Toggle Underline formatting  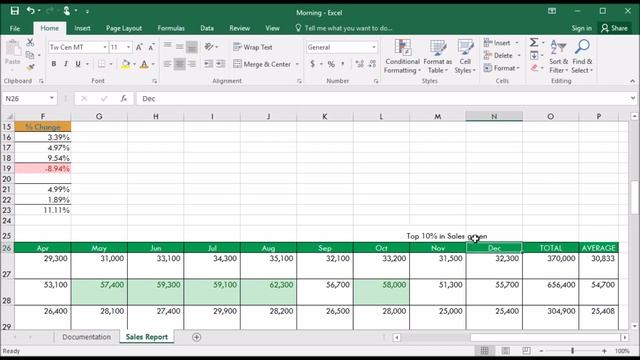78,64
